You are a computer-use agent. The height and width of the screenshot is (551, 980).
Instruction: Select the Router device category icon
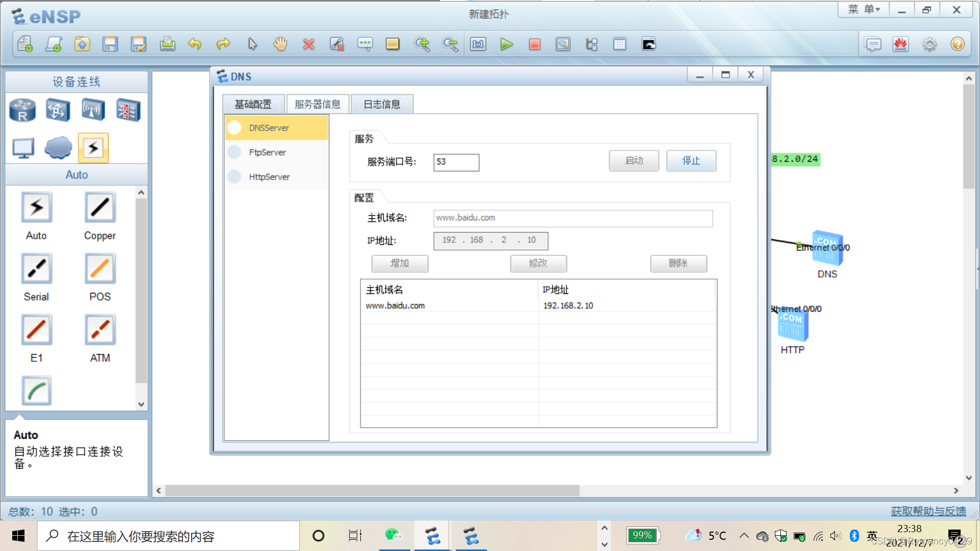(x=22, y=110)
